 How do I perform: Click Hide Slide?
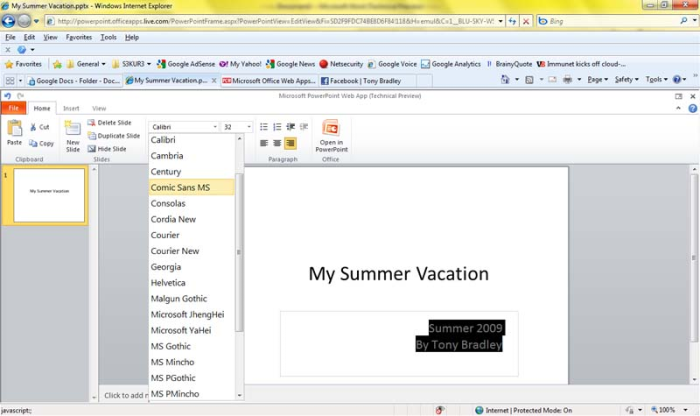(x=107, y=149)
